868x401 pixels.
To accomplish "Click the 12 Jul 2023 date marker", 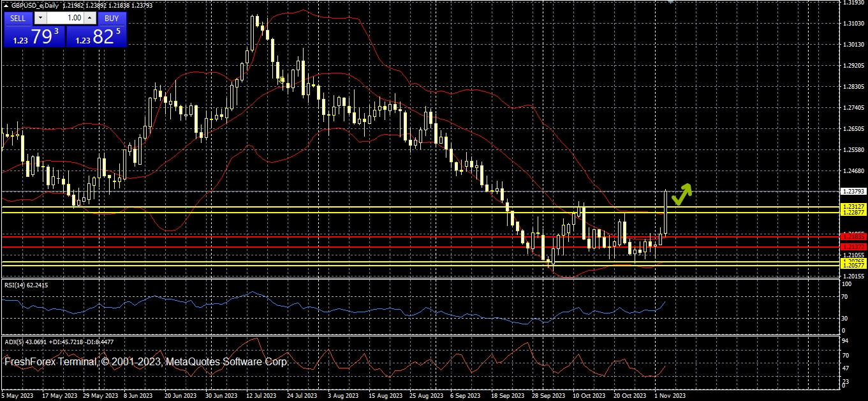I will [260, 396].
